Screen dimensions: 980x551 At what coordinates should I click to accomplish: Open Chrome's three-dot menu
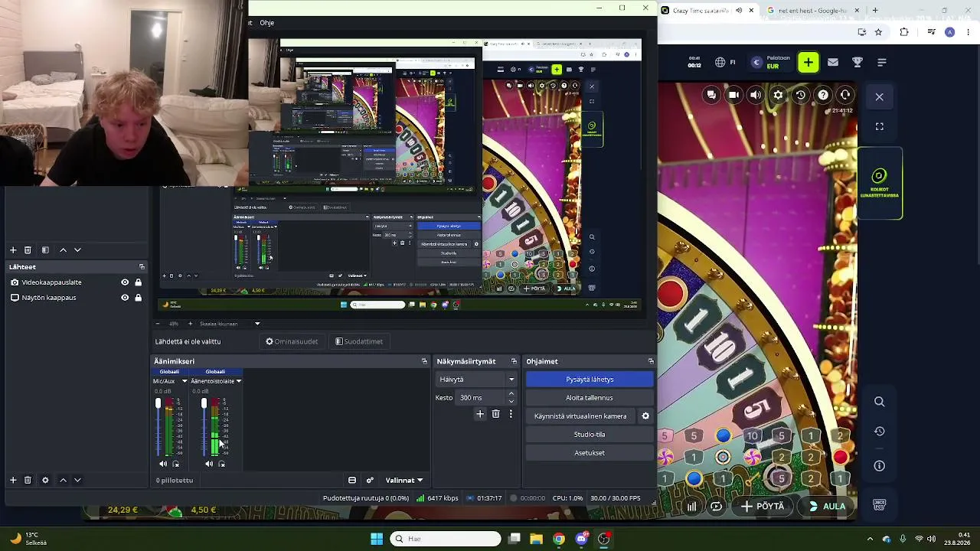(969, 32)
